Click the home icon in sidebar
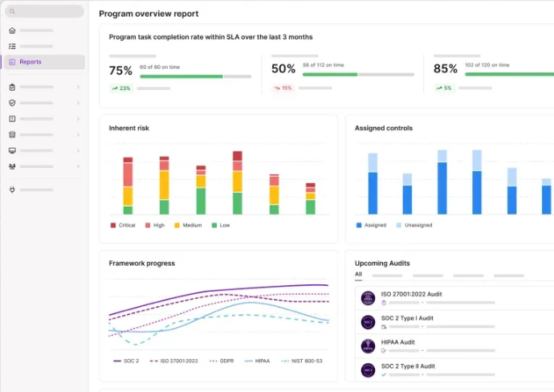554x392 pixels. click(x=12, y=31)
